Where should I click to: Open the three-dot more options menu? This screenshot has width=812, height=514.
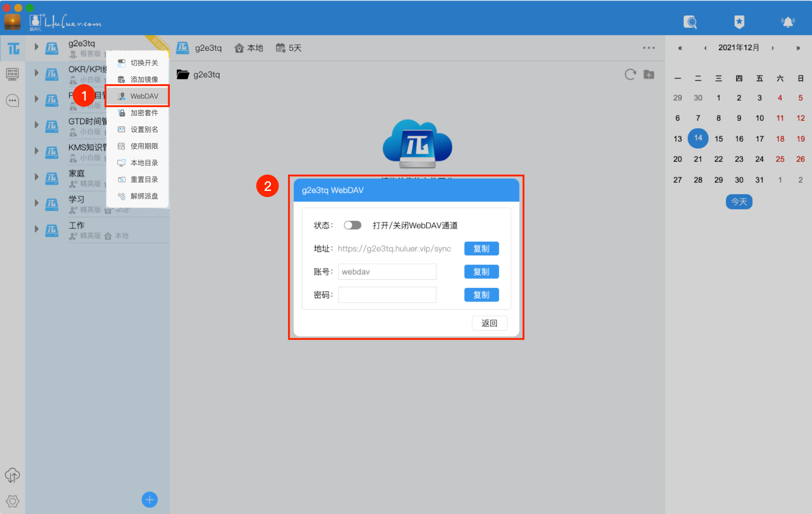coord(649,48)
